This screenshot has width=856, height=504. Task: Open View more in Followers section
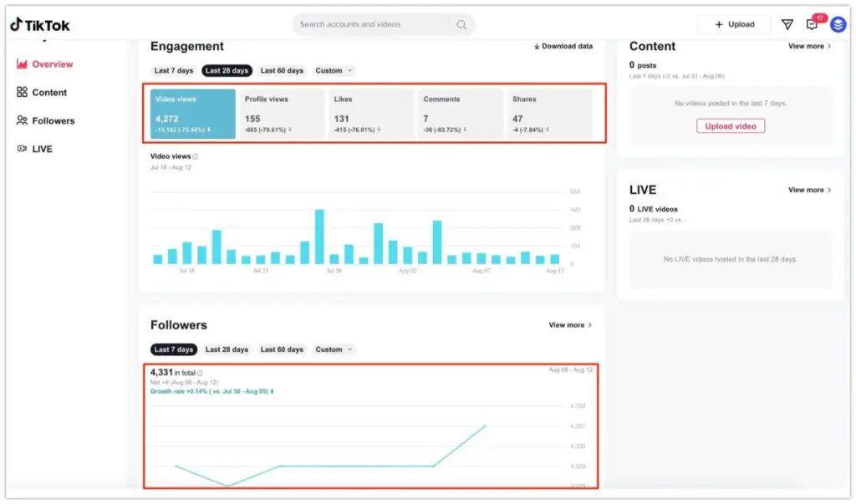[570, 325]
